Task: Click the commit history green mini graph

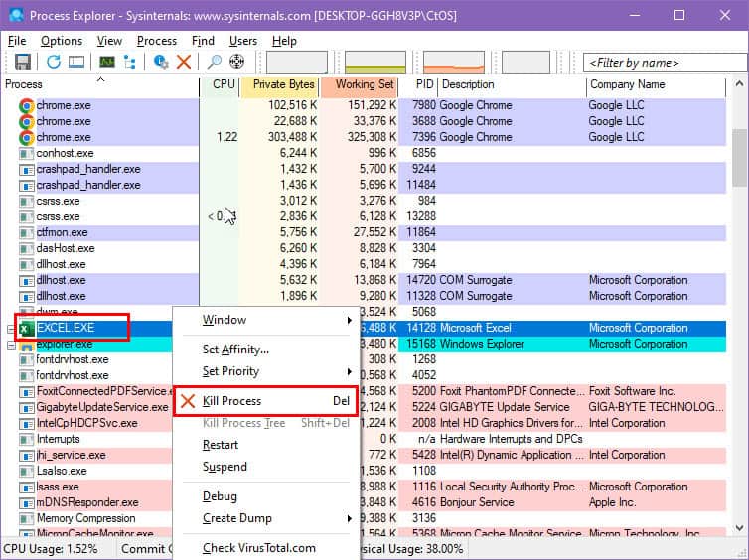Action: click(374, 63)
